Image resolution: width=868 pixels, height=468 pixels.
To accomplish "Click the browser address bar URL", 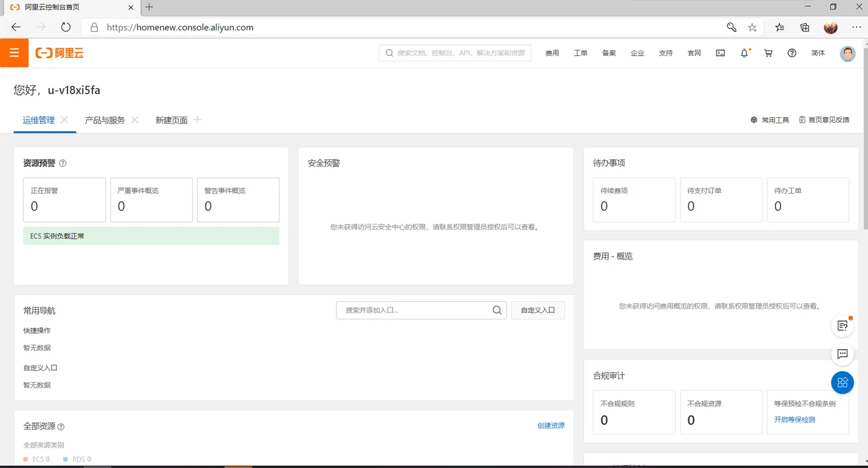I will 180,27.
